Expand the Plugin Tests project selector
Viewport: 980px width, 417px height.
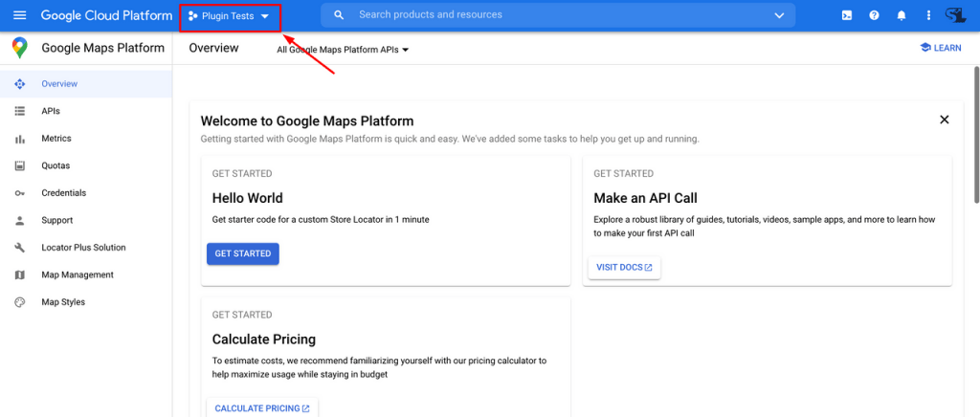point(230,16)
